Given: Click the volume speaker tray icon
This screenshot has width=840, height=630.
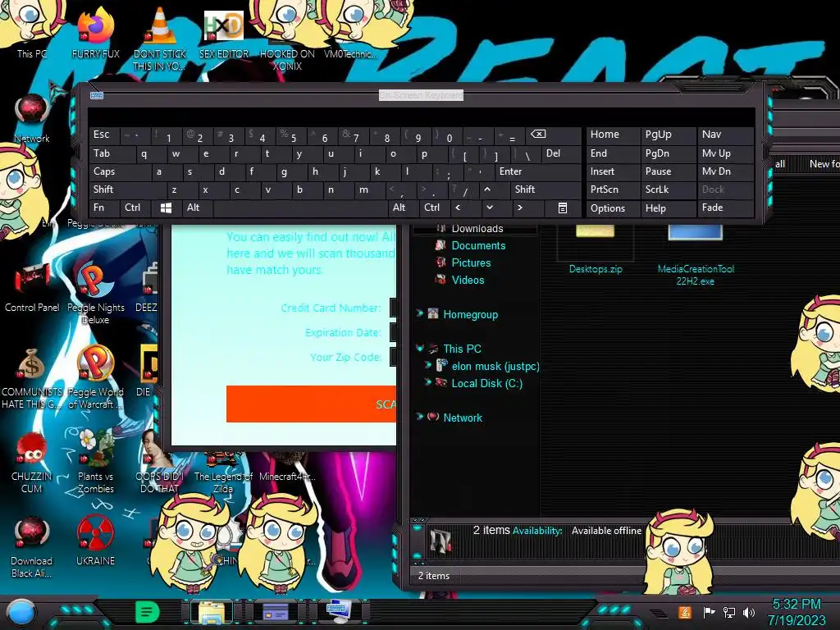Looking at the screenshot, I should tap(750, 612).
